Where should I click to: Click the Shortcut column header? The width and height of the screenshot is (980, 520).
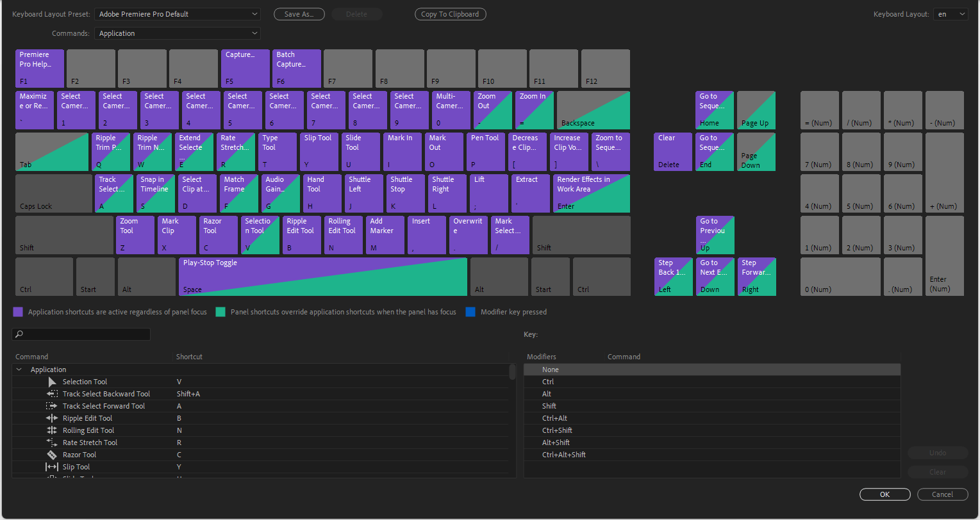[190, 357]
